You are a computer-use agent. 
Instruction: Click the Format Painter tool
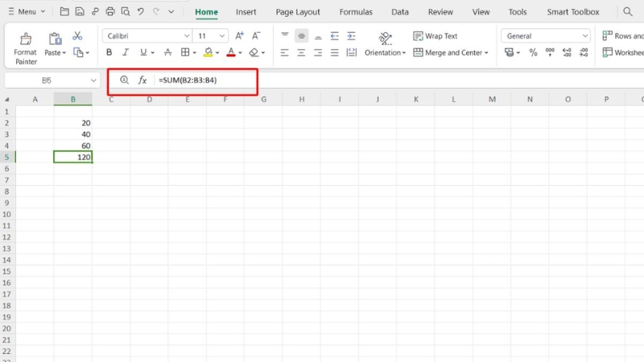(x=25, y=47)
